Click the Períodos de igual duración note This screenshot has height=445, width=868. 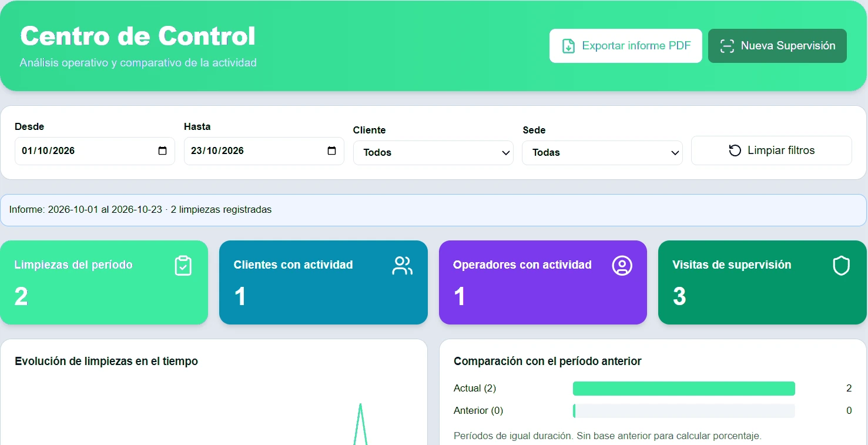tap(608, 436)
